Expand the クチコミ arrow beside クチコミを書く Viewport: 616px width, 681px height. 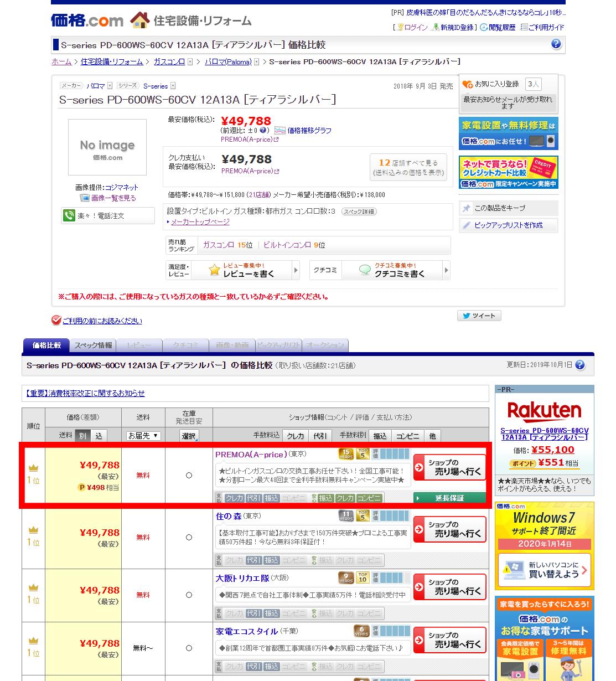[446, 270]
